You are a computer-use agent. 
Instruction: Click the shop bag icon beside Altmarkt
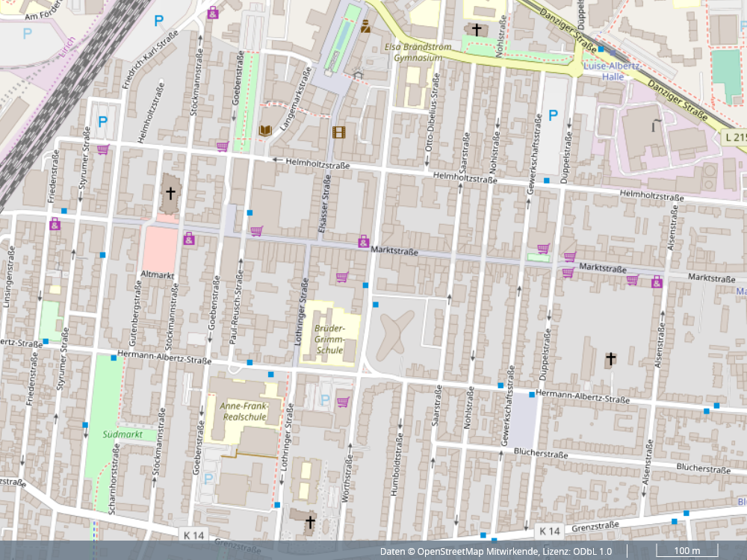coord(189,238)
